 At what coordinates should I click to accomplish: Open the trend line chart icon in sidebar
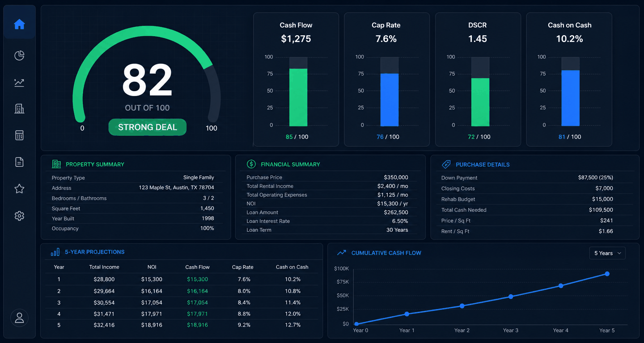19,83
